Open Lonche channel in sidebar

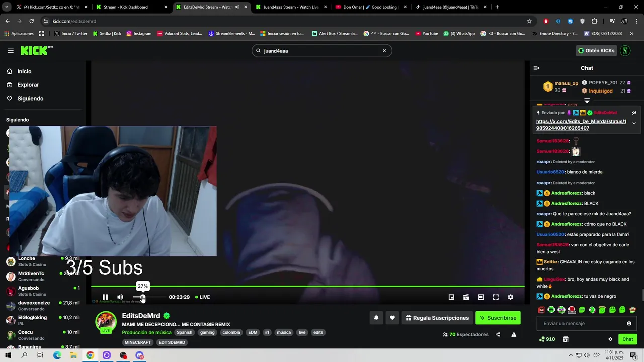(x=43, y=261)
